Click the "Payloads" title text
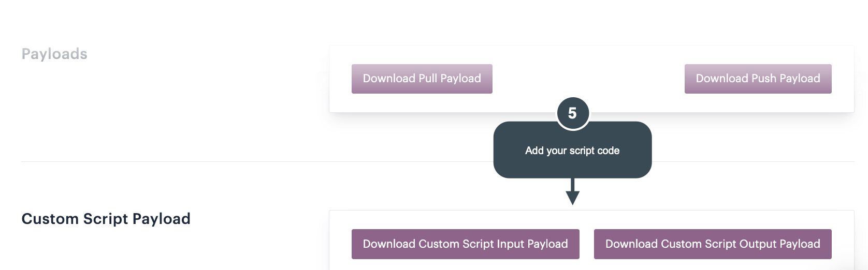 tap(54, 54)
